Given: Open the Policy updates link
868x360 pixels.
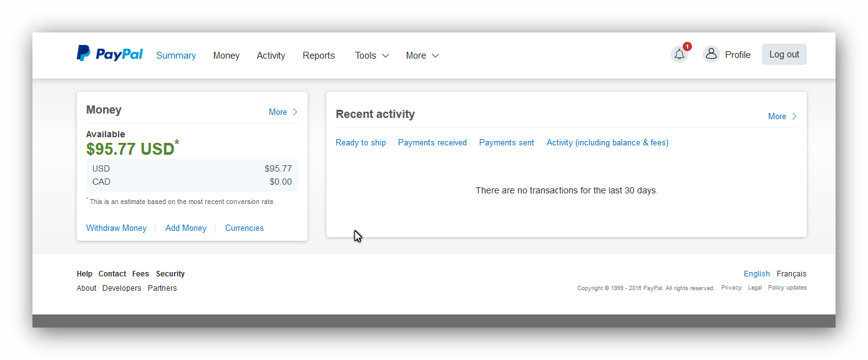Looking at the screenshot, I should [x=788, y=288].
